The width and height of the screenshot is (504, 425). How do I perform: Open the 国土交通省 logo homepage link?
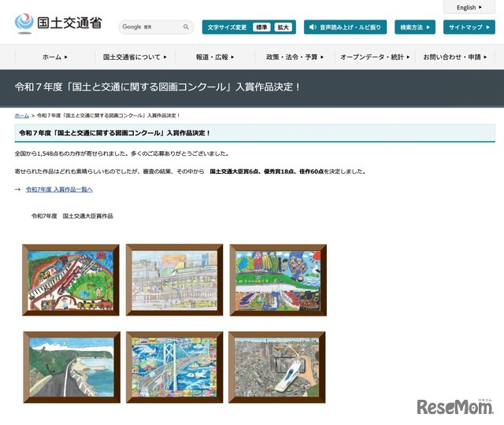58,23
